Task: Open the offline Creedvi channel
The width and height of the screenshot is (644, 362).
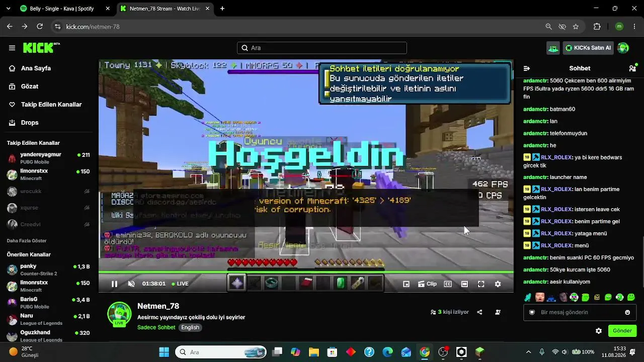Action: pos(48,224)
